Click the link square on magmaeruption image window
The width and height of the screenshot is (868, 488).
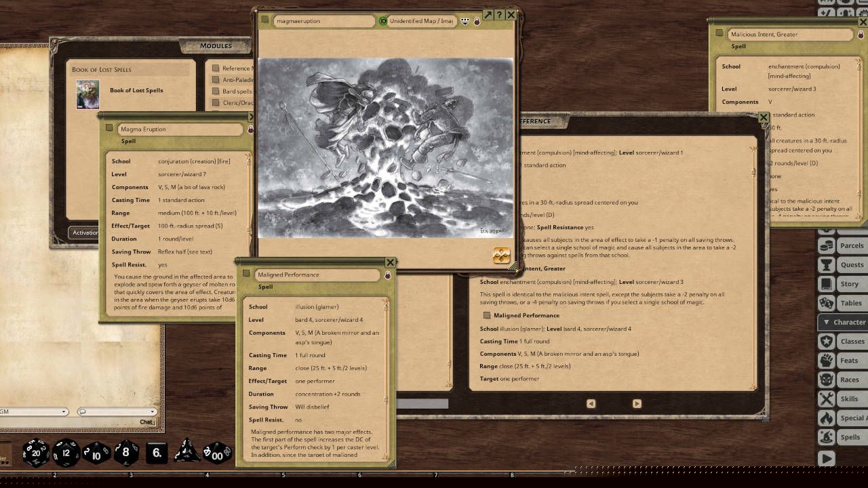pyautogui.click(x=265, y=20)
